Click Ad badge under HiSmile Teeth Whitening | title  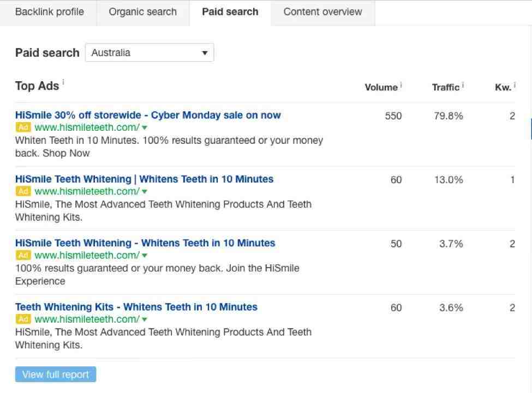[23, 191]
